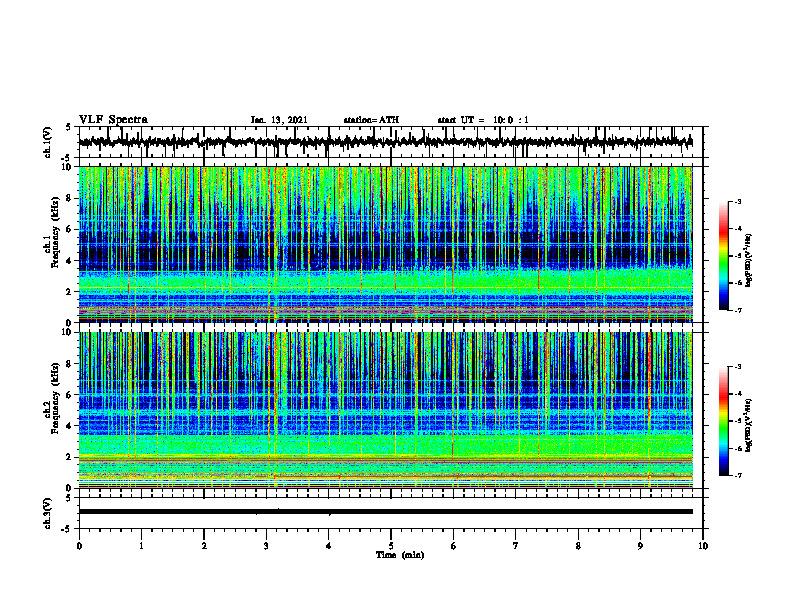Viewport: 792px width, 612px height.
Task: Click the "-7" tick on ch.1 colorbar
Action: (x=738, y=310)
